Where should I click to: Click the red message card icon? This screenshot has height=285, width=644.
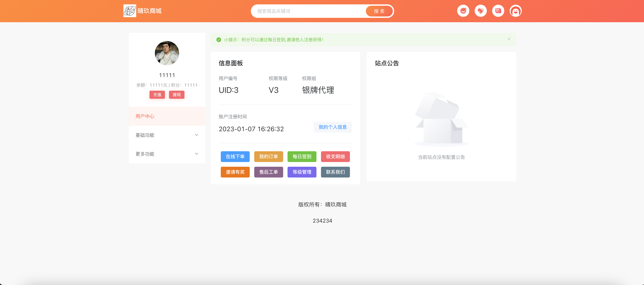(498, 11)
